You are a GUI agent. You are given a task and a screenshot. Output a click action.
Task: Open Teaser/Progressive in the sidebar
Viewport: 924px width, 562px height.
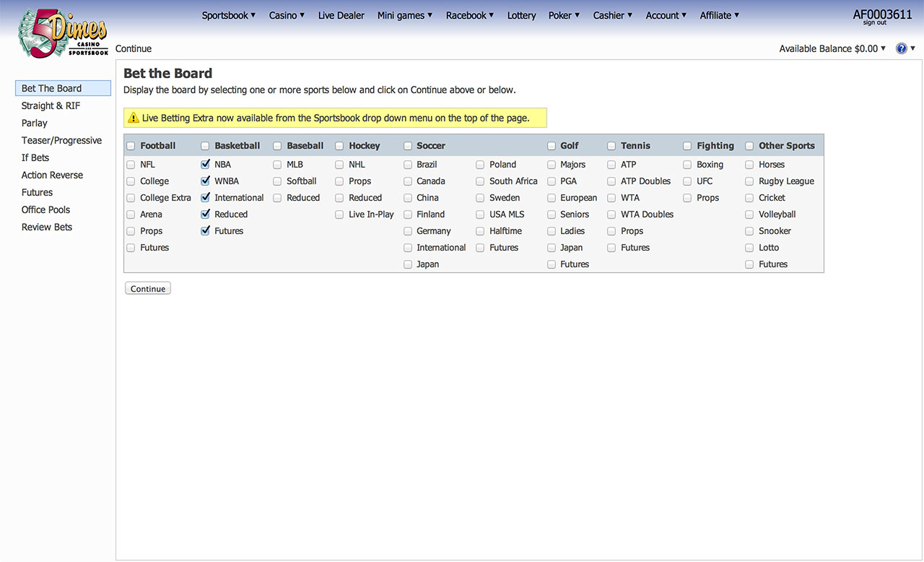(x=61, y=140)
